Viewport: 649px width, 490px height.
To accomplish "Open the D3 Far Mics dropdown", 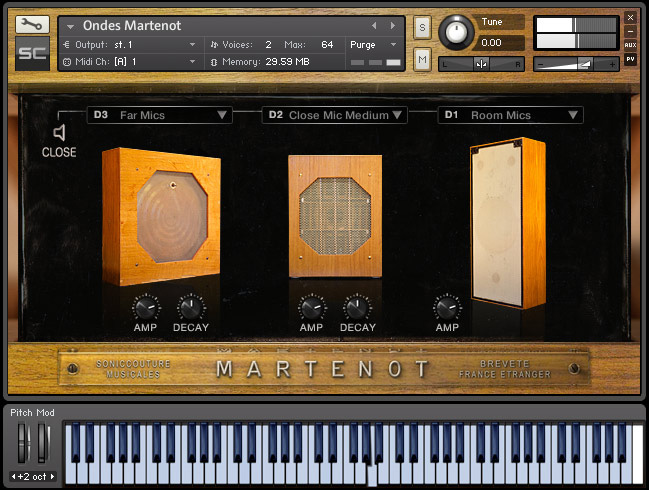I will pyautogui.click(x=159, y=115).
